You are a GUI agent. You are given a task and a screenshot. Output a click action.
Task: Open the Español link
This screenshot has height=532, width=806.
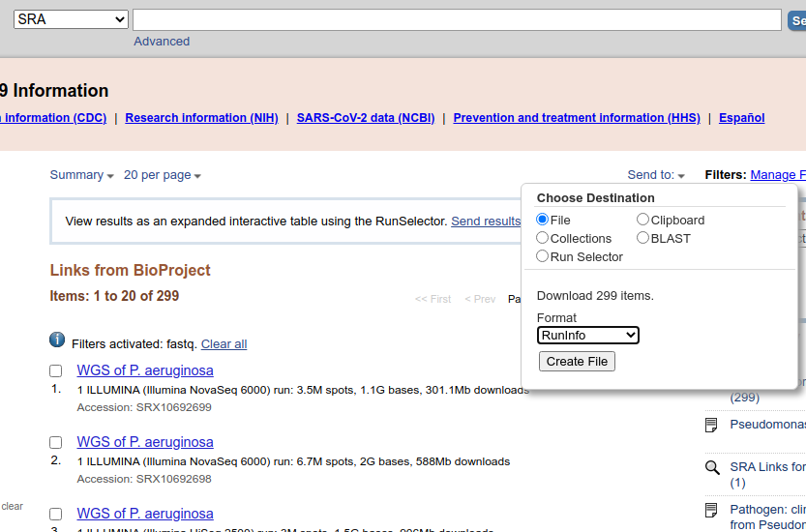[742, 118]
